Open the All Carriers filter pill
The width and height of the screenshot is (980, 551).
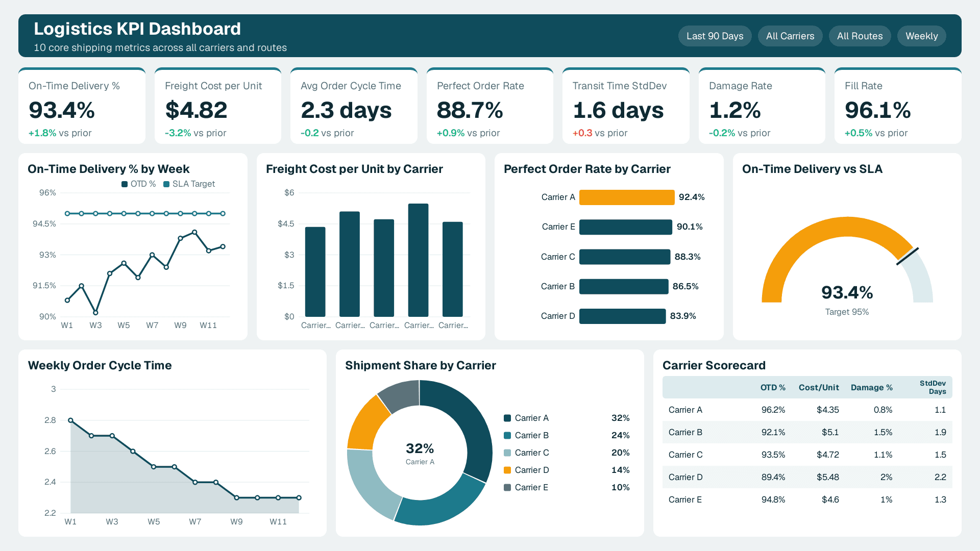(790, 36)
